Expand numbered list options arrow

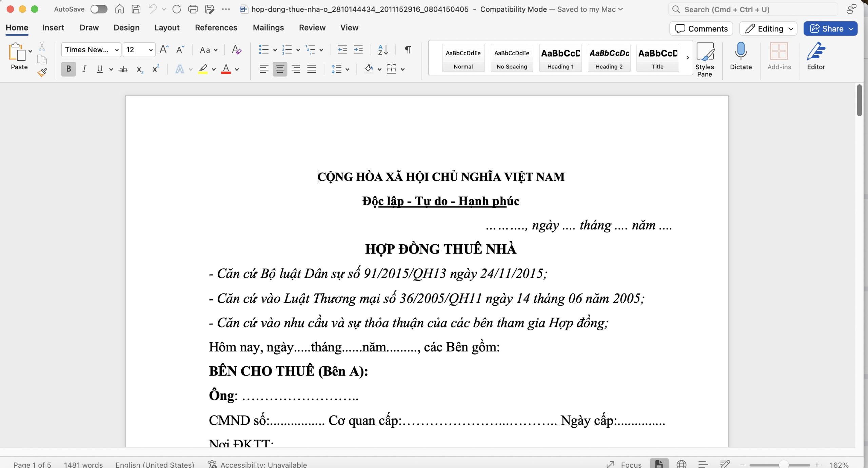coord(298,50)
